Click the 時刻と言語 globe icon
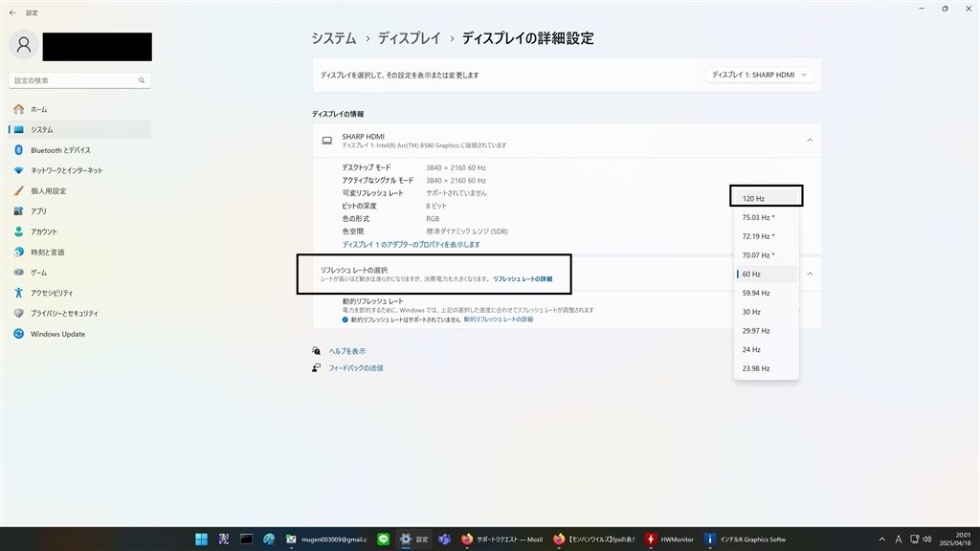 [x=19, y=252]
